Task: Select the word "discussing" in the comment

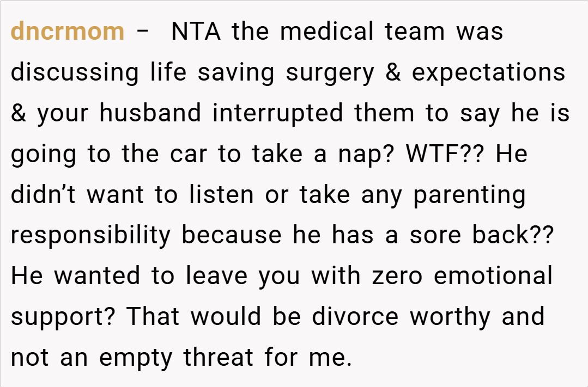Action: [75, 72]
